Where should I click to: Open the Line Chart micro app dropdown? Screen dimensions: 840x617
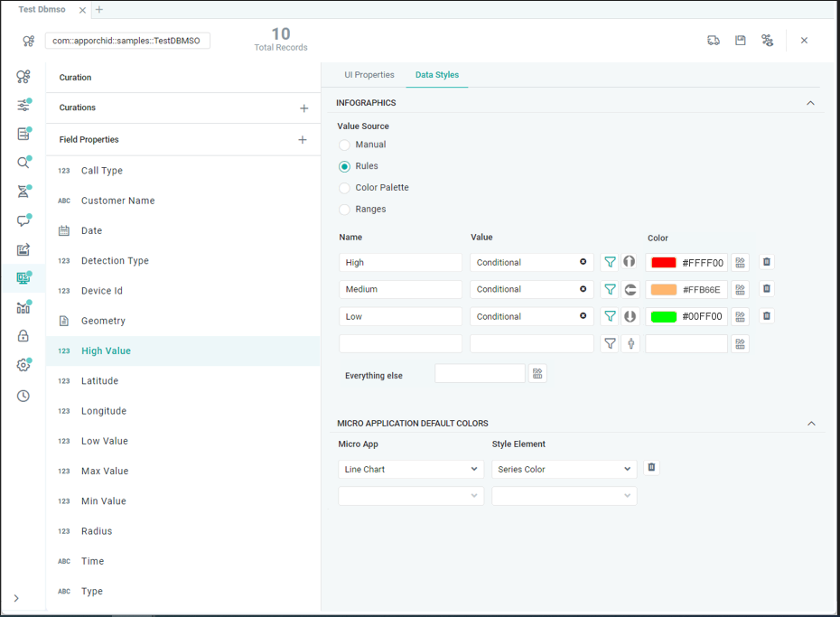pyautogui.click(x=411, y=470)
